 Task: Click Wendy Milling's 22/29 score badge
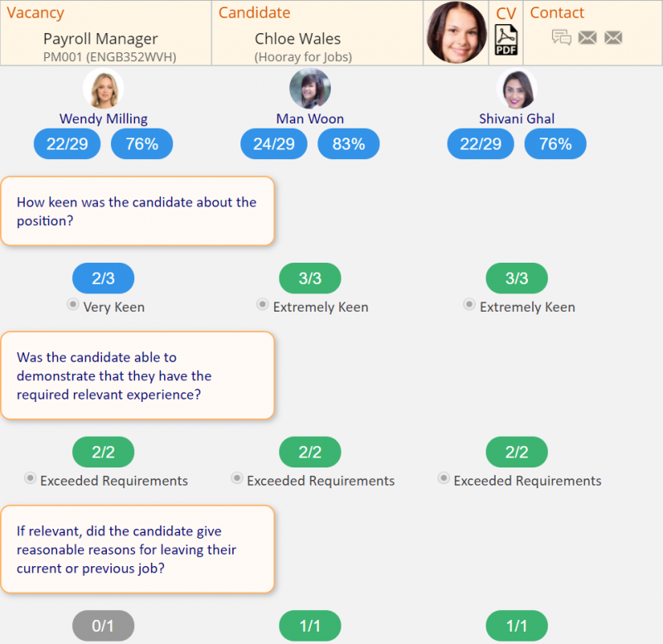click(x=67, y=144)
